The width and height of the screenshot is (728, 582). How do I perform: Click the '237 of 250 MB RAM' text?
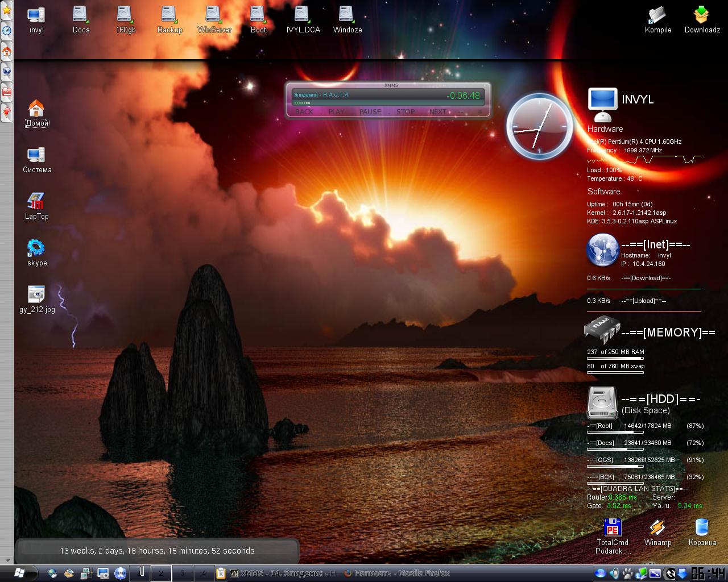(615, 352)
